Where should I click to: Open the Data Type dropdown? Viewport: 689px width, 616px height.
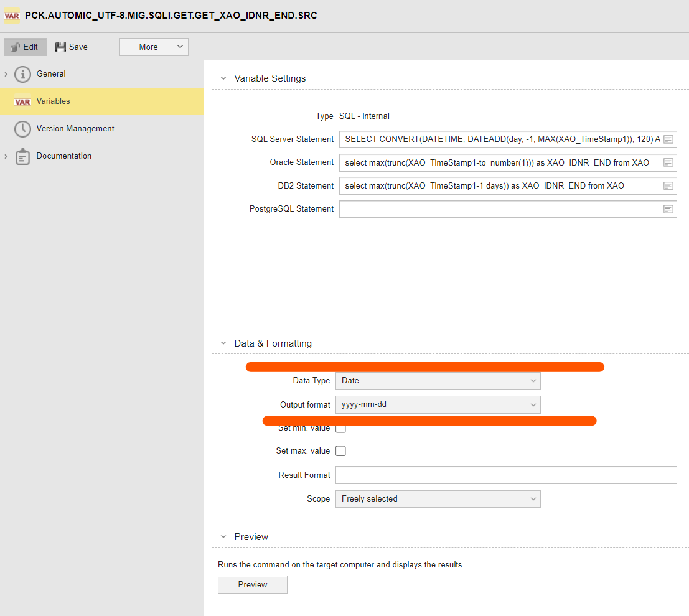click(x=438, y=381)
